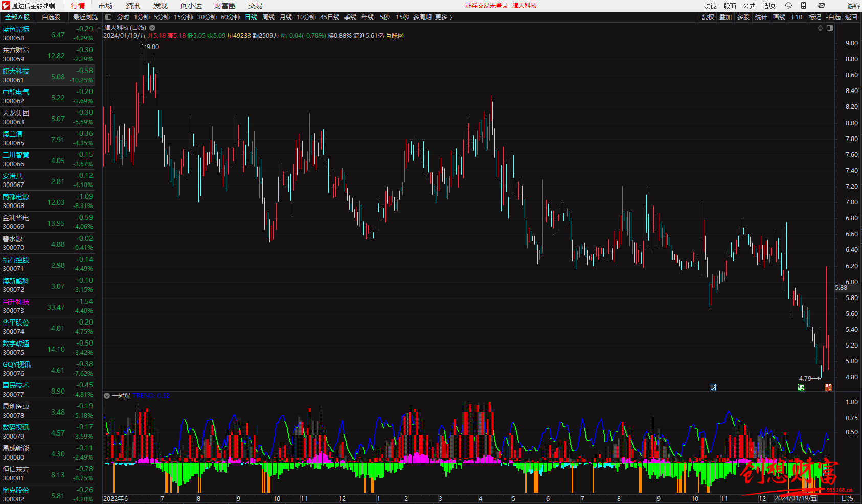
Task: Open the 发现 menu
Action: [x=161, y=6]
